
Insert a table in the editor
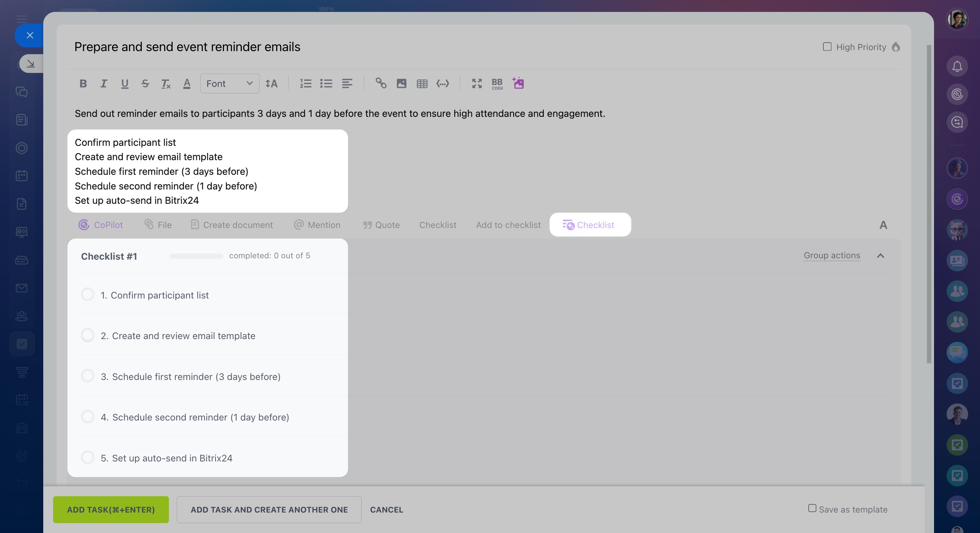coord(422,83)
